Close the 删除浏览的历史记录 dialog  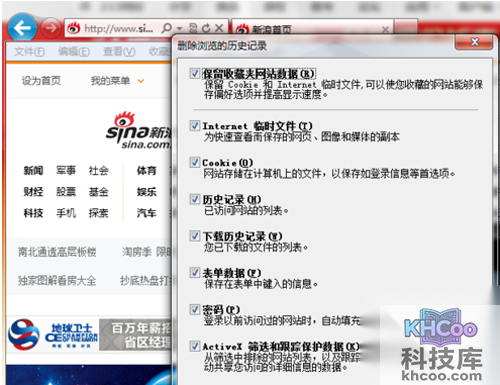(x=474, y=42)
